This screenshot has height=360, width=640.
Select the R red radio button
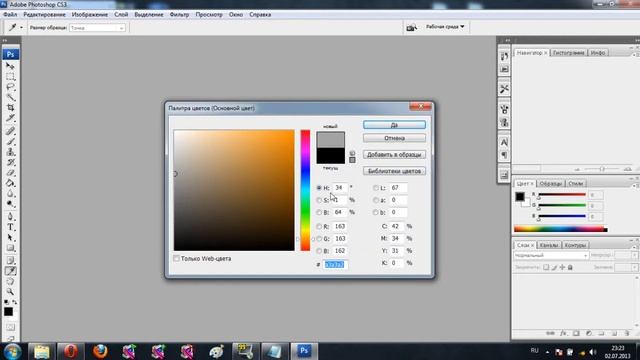pos(319,226)
